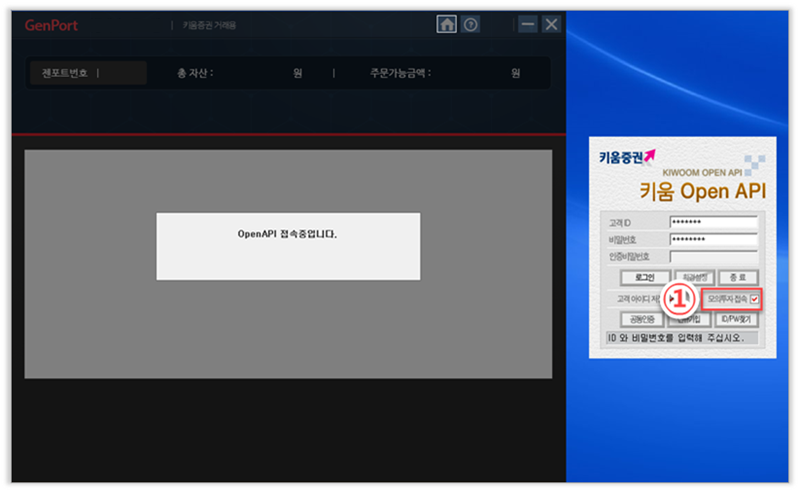Select the 젠포트번호 field
The width and height of the screenshot is (799, 492).
(88, 73)
